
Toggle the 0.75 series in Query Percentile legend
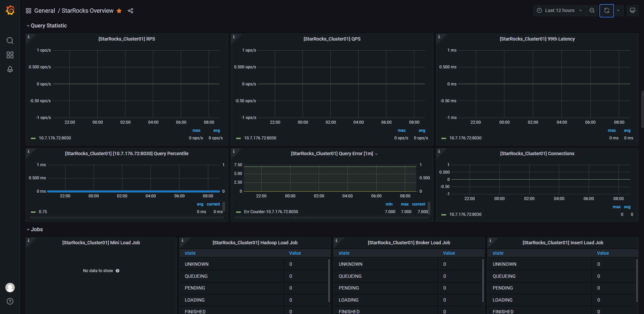(43, 212)
